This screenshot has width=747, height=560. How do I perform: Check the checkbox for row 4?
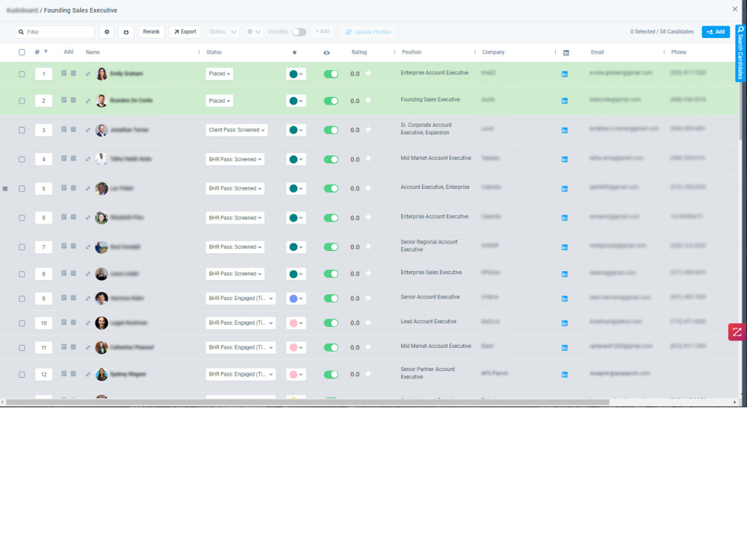click(22, 160)
